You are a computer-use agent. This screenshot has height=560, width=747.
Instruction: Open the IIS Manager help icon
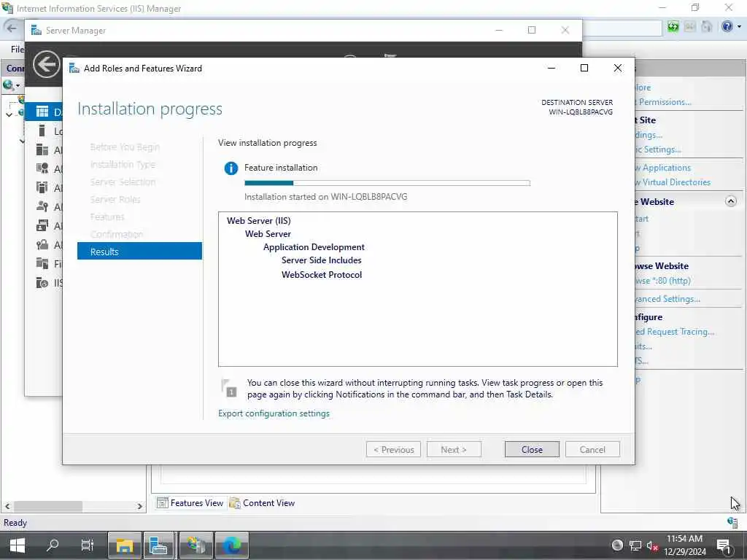pos(727,27)
